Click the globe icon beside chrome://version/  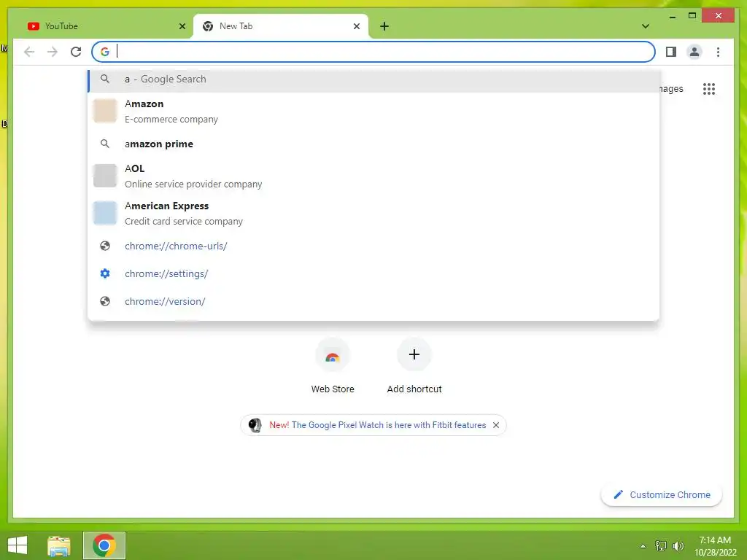coord(105,301)
